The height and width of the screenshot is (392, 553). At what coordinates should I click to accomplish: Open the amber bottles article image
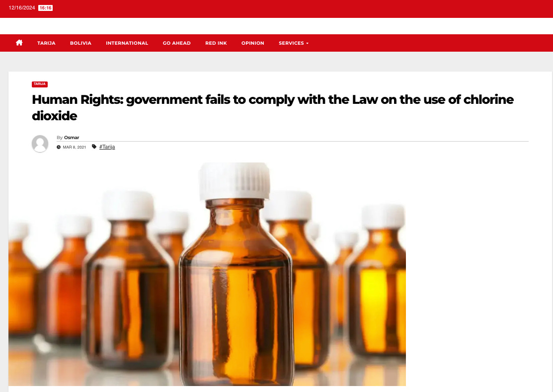[207, 274]
